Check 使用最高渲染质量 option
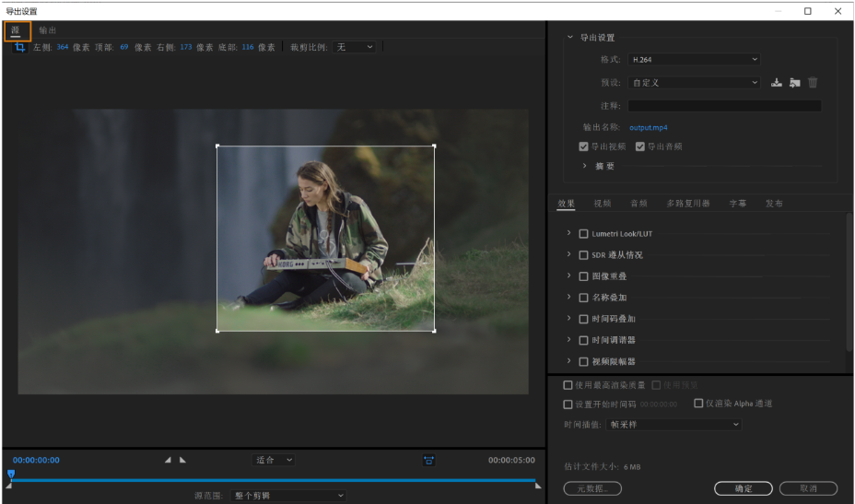 [568, 385]
